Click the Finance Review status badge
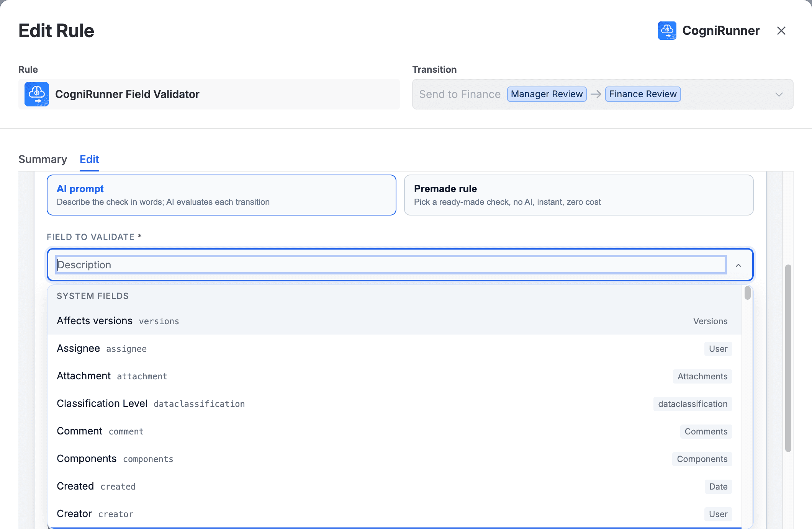The height and width of the screenshot is (529, 812). [643, 94]
